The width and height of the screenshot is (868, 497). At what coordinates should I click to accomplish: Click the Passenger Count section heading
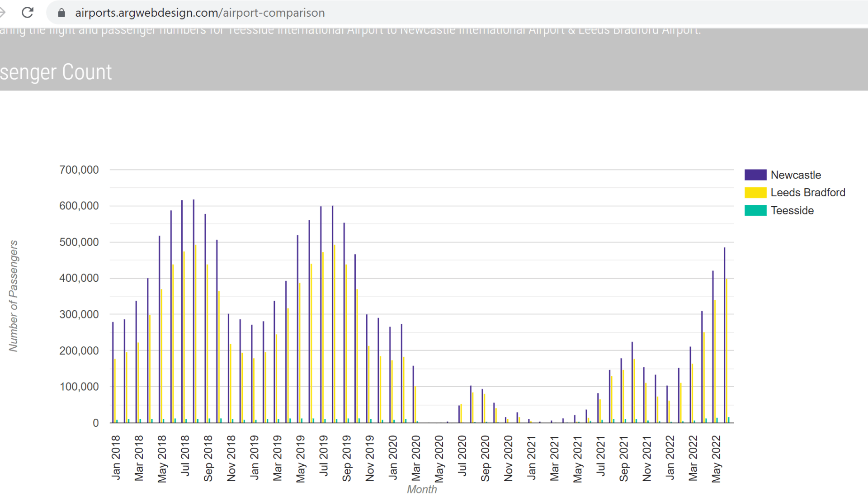[x=56, y=72]
